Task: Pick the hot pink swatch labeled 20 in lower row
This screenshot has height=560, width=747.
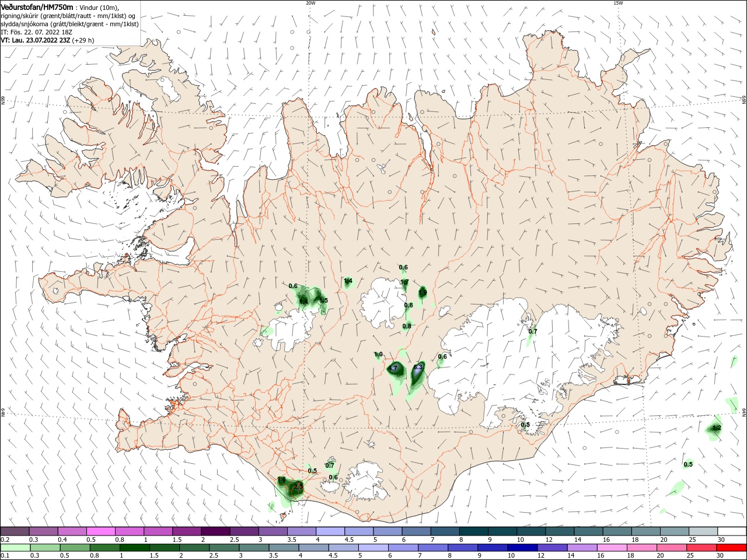Action: [x=672, y=548]
